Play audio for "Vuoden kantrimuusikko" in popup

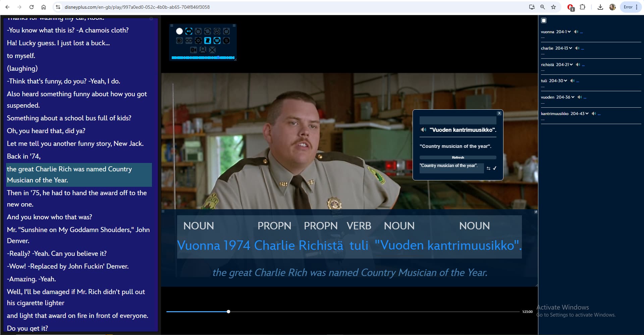pyautogui.click(x=424, y=130)
